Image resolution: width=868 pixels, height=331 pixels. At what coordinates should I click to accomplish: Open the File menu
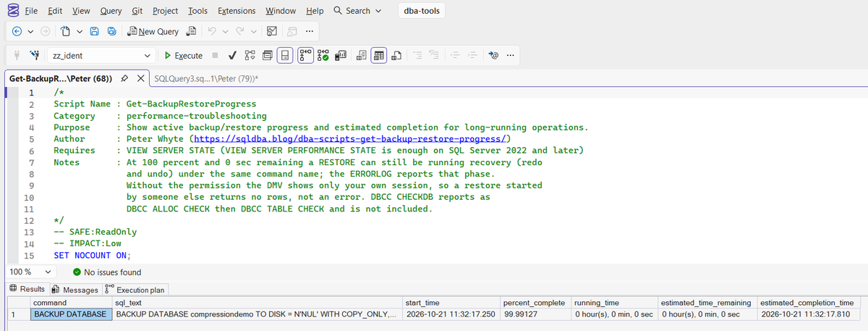point(31,11)
